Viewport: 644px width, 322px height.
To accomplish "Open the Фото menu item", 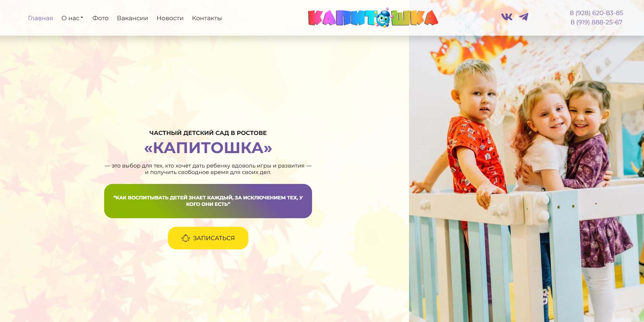I will pos(100,18).
